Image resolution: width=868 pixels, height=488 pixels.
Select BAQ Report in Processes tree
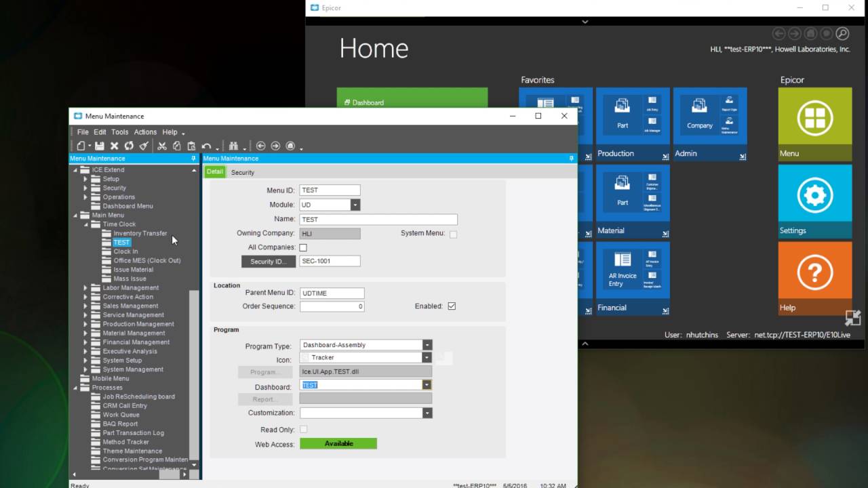120,424
